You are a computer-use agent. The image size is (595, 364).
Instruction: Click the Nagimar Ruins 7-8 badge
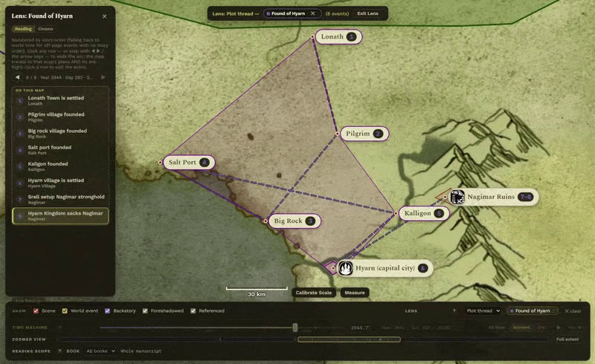point(526,197)
